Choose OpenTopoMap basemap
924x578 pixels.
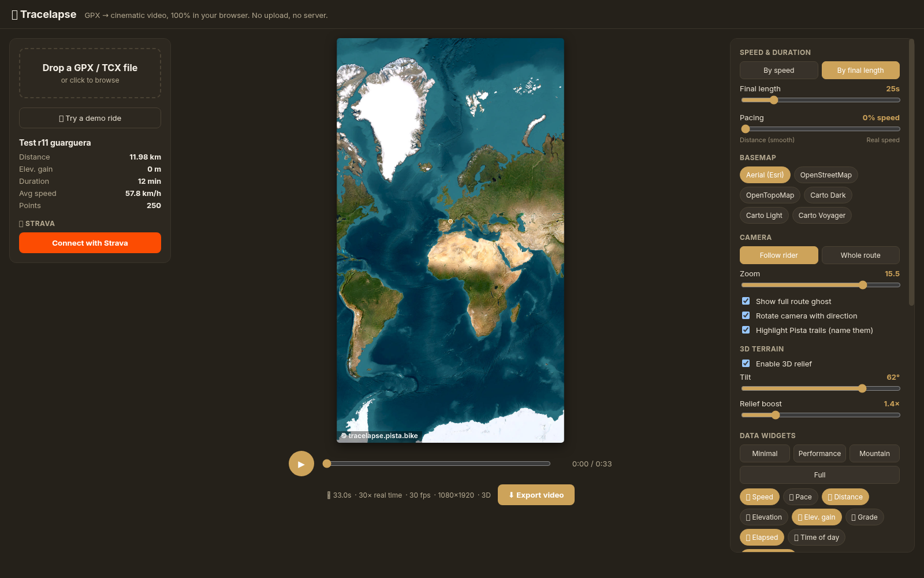point(770,195)
